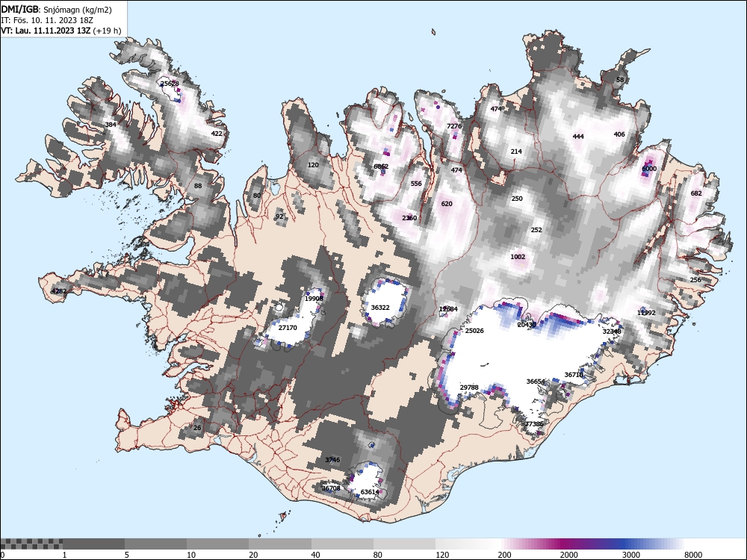The width and height of the screenshot is (747, 560).
Task: Click snow value 384
Action: pos(111,125)
